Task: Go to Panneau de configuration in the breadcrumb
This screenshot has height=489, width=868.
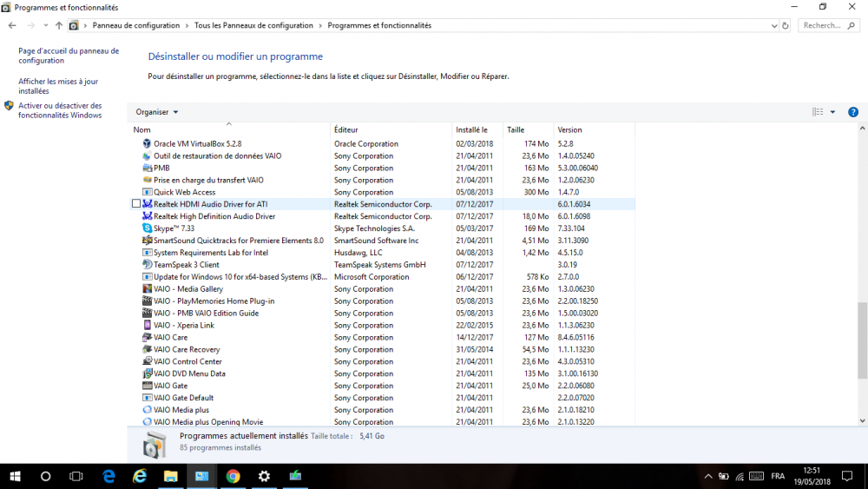Action: pyautogui.click(x=136, y=26)
